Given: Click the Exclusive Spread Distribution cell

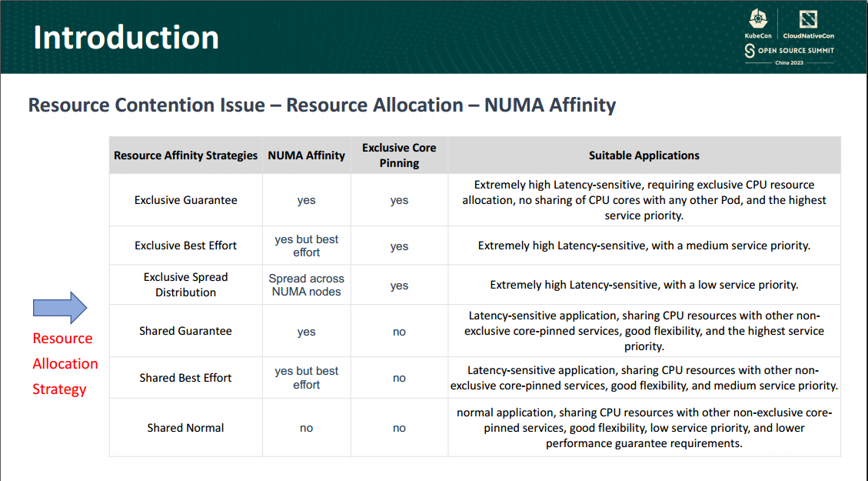Looking at the screenshot, I should (x=185, y=284).
